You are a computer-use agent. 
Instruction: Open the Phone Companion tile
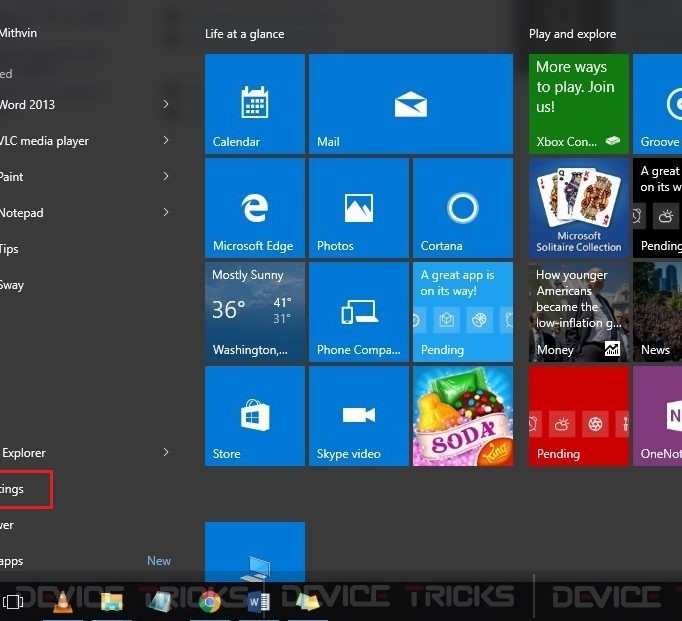[358, 312]
